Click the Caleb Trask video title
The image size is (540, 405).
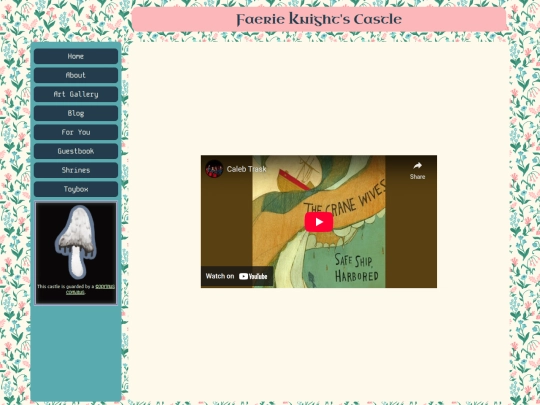(x=247, y=169)
